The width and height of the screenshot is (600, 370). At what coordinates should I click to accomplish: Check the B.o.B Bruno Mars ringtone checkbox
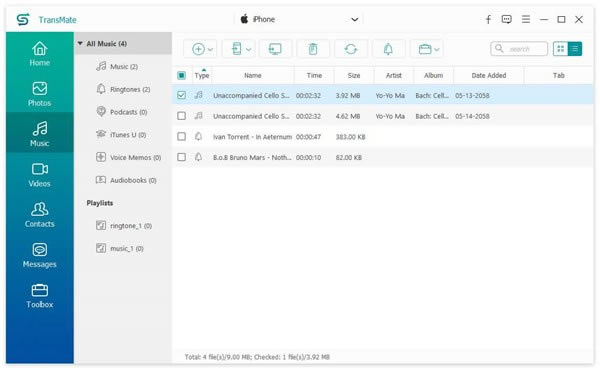click(x=181, y=157)
